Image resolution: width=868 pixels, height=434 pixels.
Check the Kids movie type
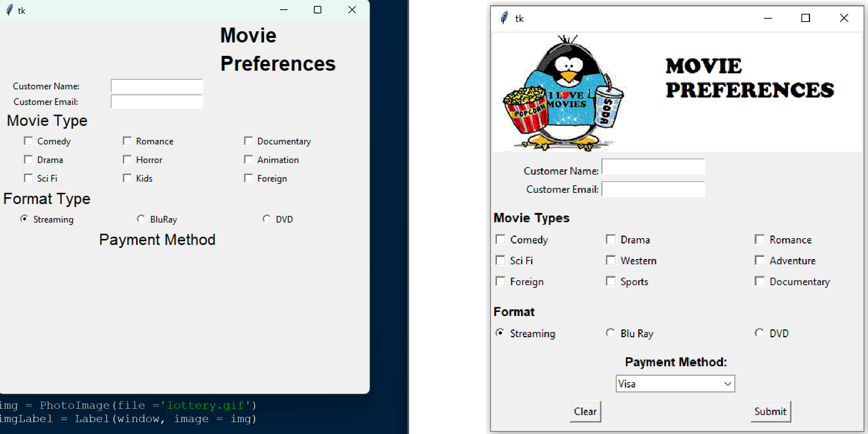(x=128, y=178)
